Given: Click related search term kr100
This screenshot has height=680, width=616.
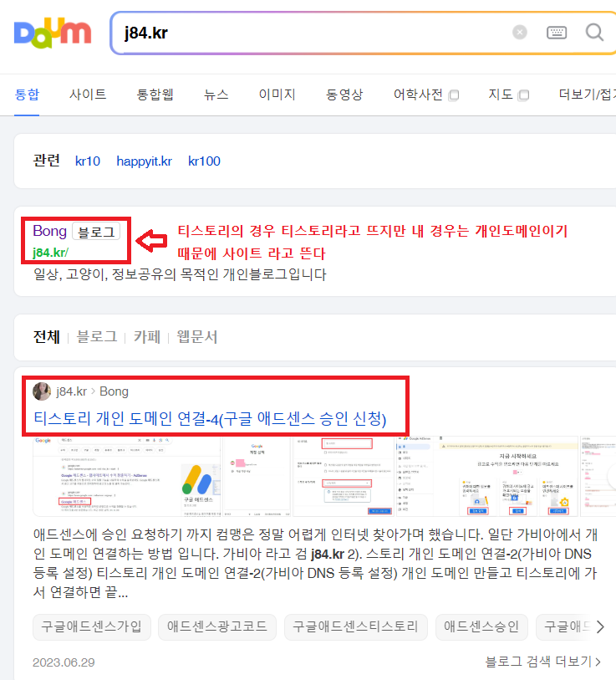Looking at the screenshot, I should point(204,161).
